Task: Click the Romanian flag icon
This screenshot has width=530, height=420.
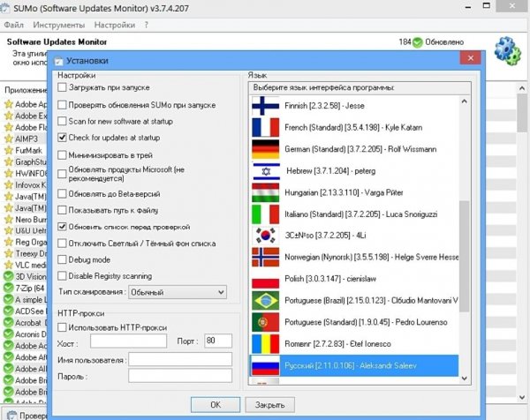Action: (265, 344)
